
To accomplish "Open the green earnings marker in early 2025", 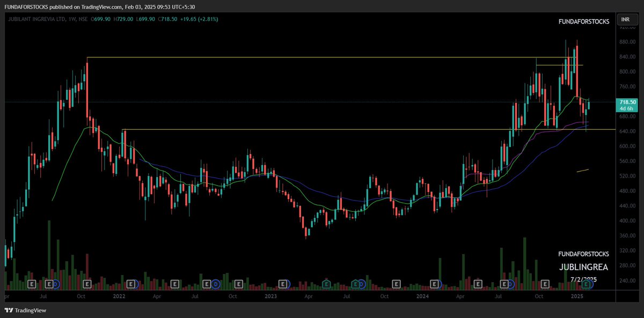I will (x=587, y=283).
